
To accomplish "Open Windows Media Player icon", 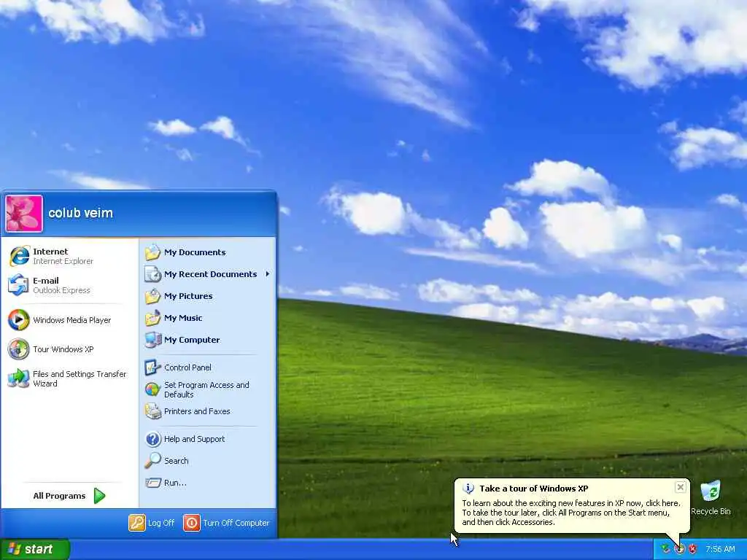I will tap(19, 320).
